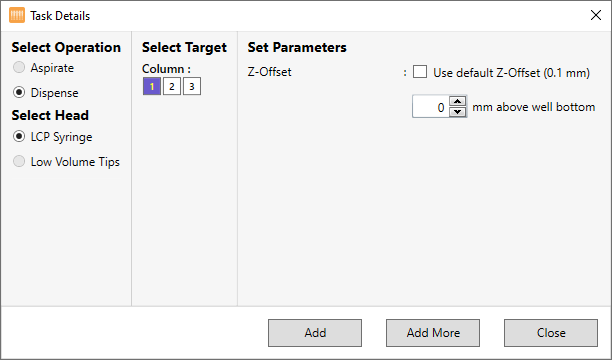612x360 pixels.
Task: Close the Task Details window with X
Action: pyautogui.click(x=596, y=15)
